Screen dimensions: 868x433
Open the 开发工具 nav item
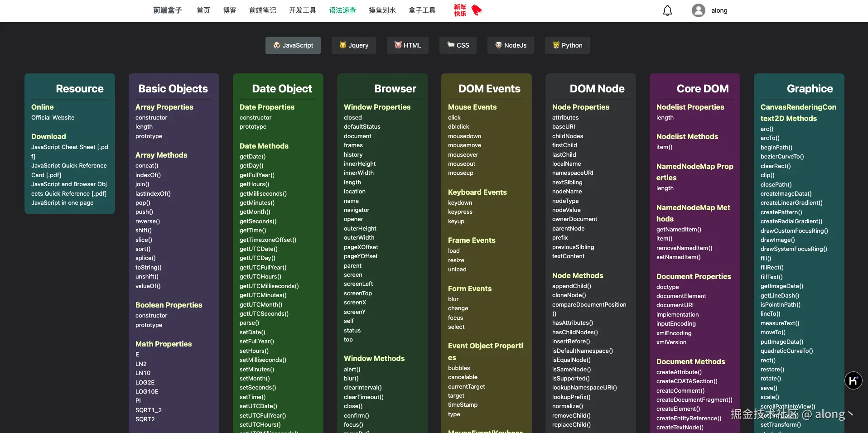point(303,10)
